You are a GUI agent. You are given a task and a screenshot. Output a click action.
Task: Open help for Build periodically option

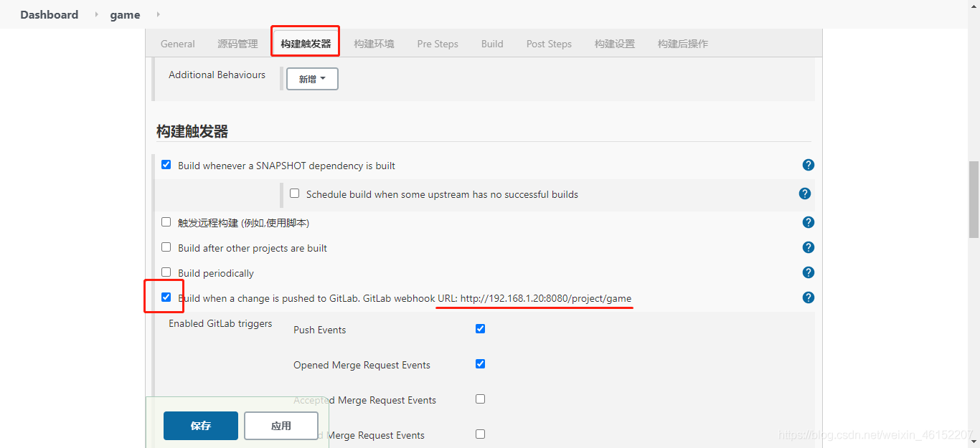point(809,272)
